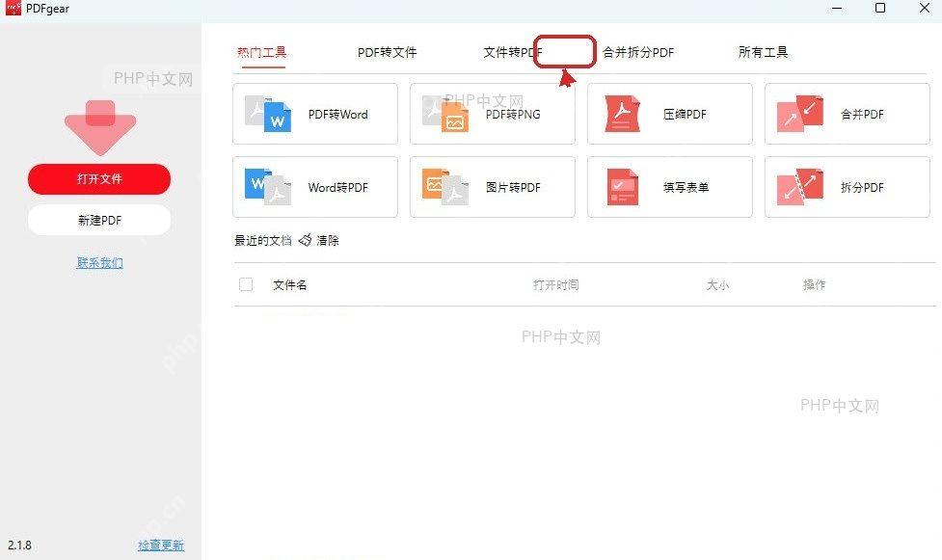Minimize the PDFgear window
942x560 pixels.
(x=836, y=8)
